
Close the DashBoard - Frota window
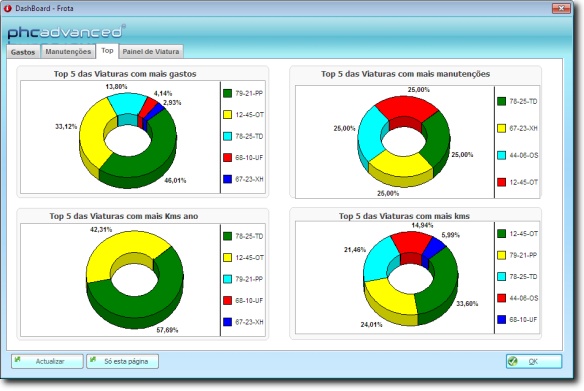[x=561, y=8]
